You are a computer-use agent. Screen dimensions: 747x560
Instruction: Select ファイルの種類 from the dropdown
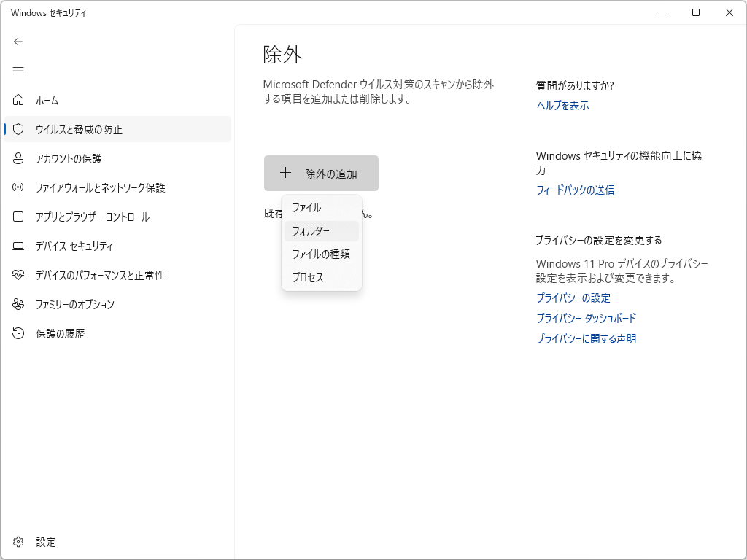click(x=321, y=254)
